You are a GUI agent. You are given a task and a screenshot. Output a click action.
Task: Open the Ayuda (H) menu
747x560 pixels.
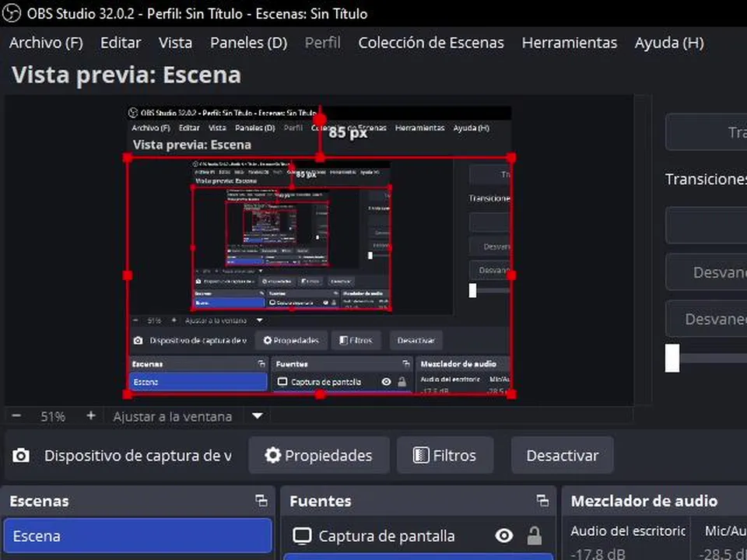[x=669, y=43]
